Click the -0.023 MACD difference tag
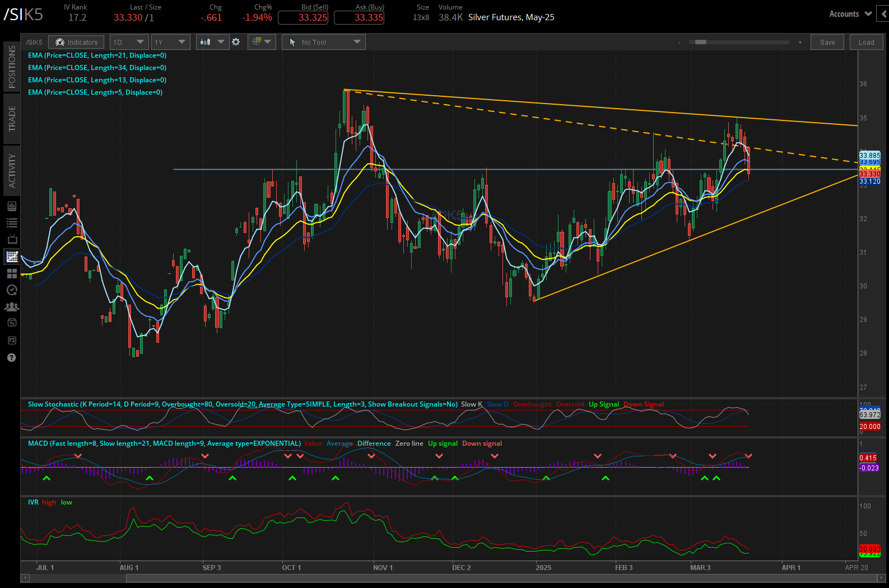Viewport: 889px width, 588px height. [x=869, y=468]
